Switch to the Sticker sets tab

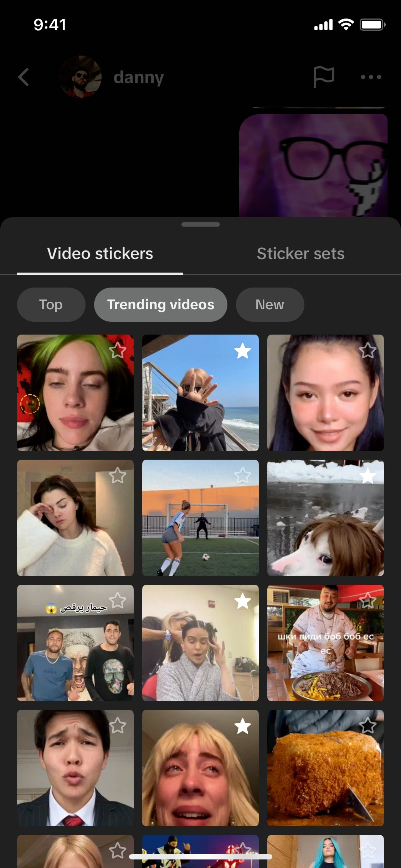300,254
